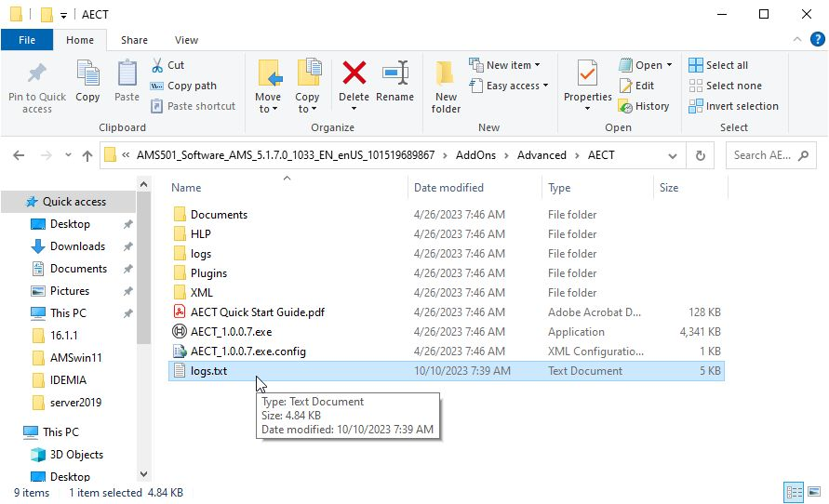Open the New item dropdown
This screenshot has width=829, height=504.
[x=505, y=65]
